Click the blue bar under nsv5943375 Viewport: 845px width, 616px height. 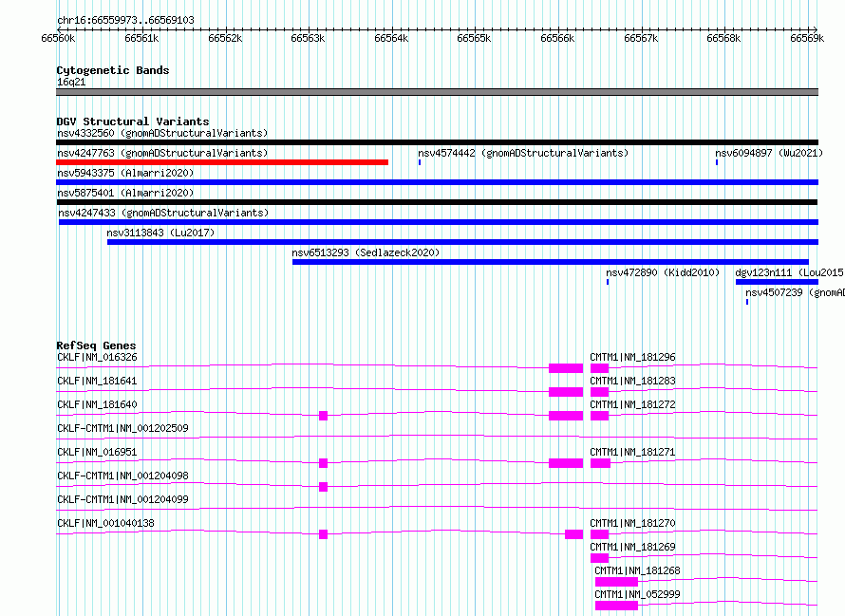click(x=437, y=182)
